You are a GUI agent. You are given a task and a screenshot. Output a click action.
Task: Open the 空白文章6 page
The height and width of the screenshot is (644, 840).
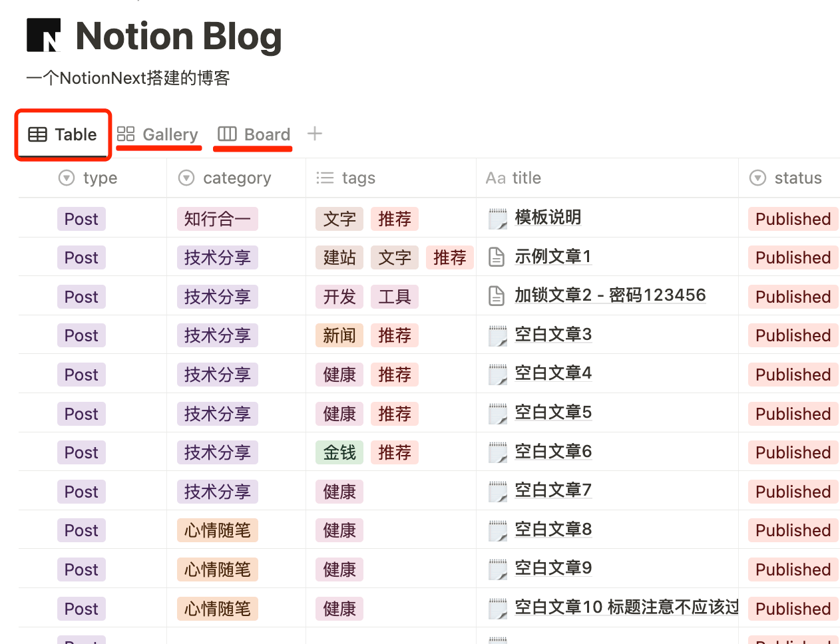click(x=553, y=452)
